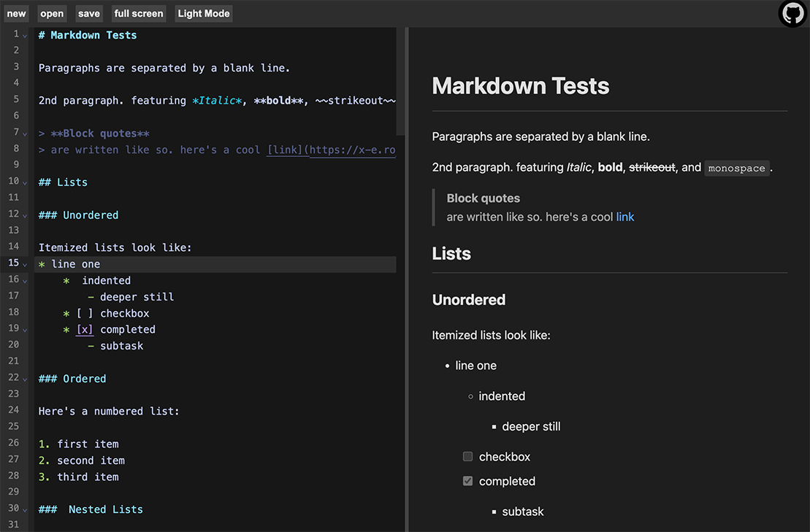This screenshot has height=532, width=810.
Task: Fold the Block quotes section on line 7
Action: click(x=23, y=132)
